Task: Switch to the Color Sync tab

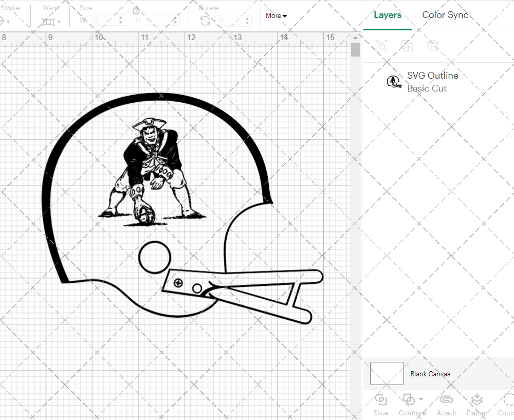Action: [x=445, y=15]
